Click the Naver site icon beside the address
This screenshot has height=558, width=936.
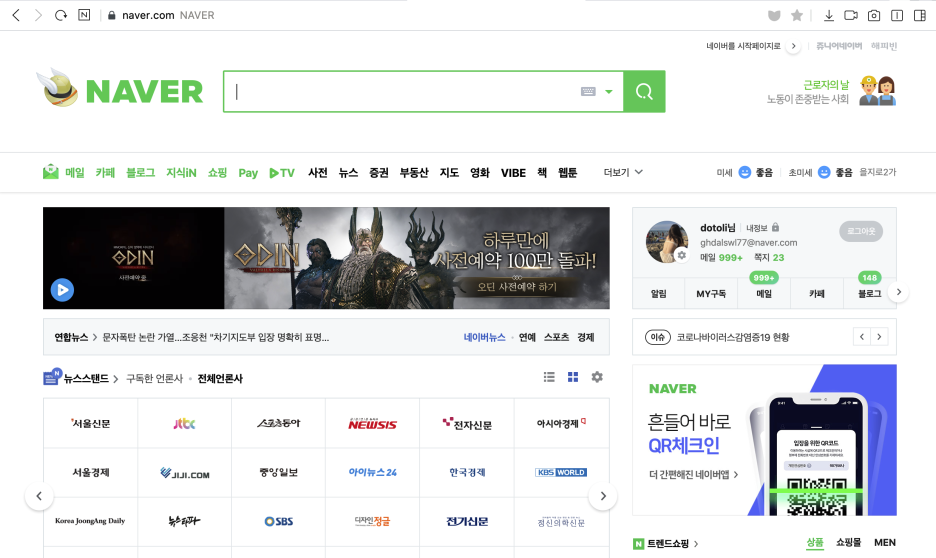tap(84, 15)
